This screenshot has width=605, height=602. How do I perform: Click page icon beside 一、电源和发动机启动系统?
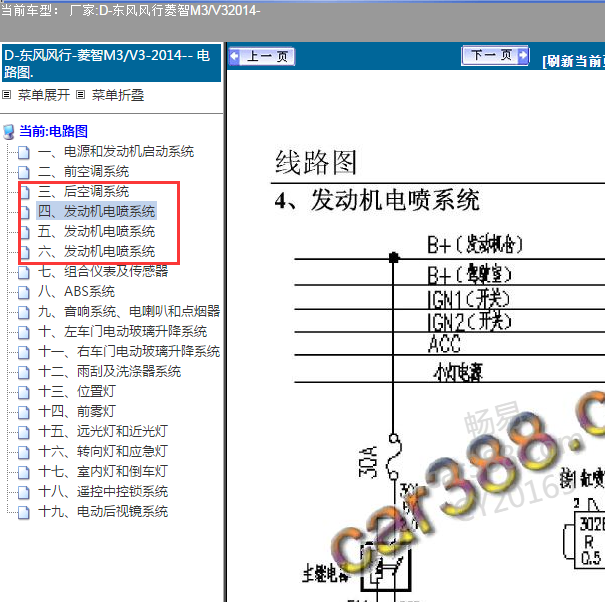coord(25,152)
